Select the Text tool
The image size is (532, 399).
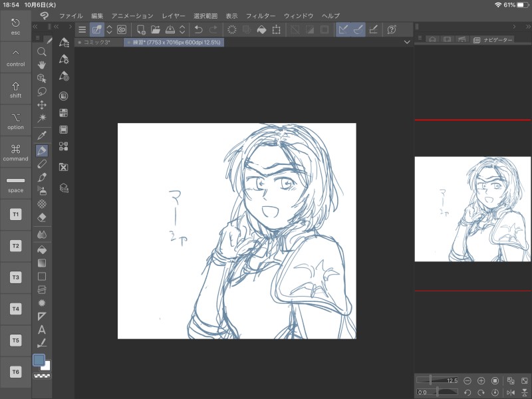[x=42, y=329]
